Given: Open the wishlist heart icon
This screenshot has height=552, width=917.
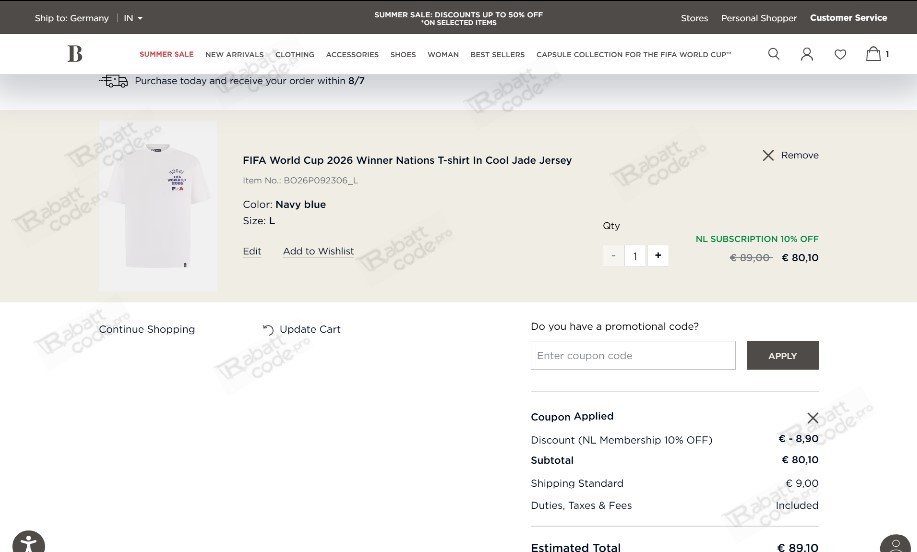Looking at the screenshot, I should 840,54.
